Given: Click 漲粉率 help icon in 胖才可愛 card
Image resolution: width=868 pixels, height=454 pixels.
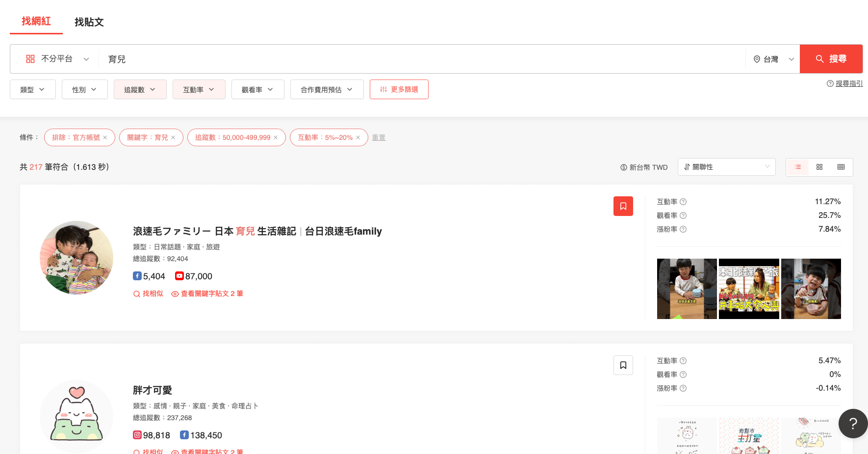Looking at the screenshot, I should (x=683, y=388).
